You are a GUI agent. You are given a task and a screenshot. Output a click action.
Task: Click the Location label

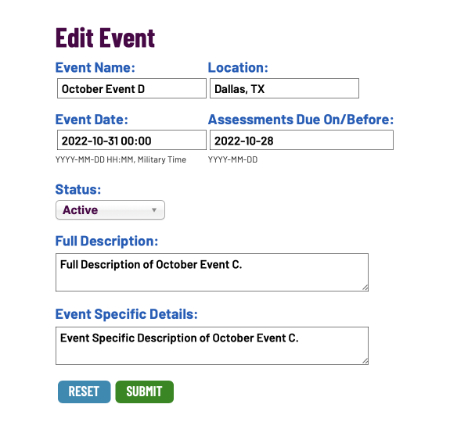[238, 68]
